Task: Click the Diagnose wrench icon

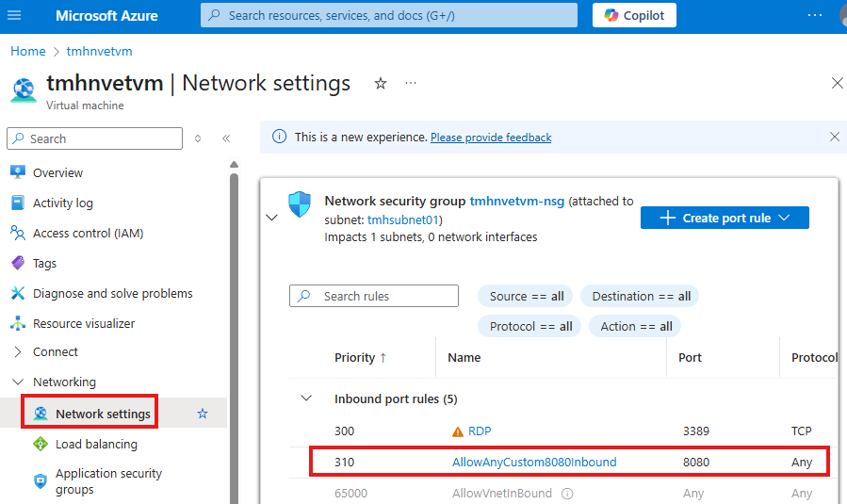Action: click(18, 293)
